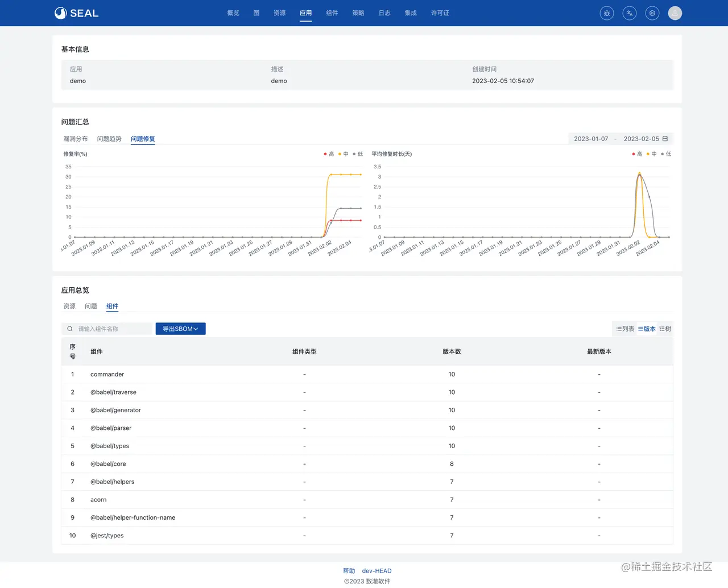Click @jest/types in the table
728x588 pixels.
107,536
